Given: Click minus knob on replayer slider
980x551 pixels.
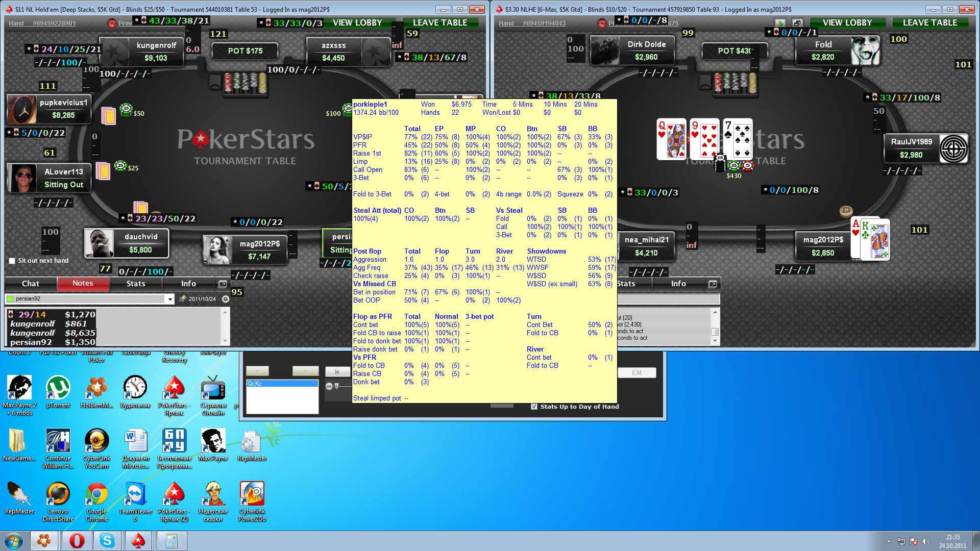Looking at the screenshot, I should point(329,386).
